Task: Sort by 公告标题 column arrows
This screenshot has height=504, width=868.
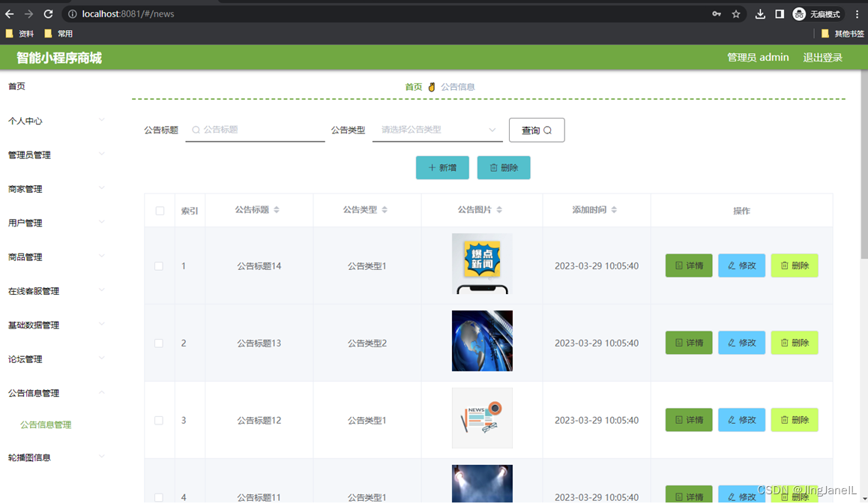Action: (x=277, y=210)
